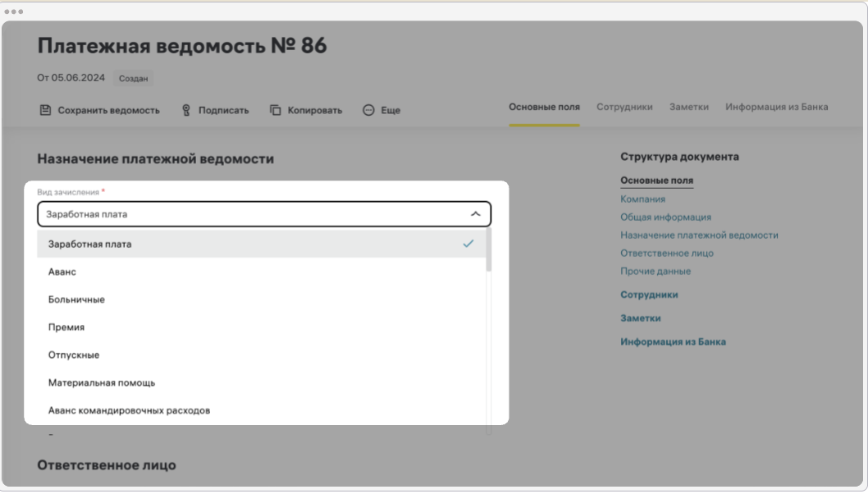Pick Премия option from the list
868x494 pixels.
(x=66, y=327)
